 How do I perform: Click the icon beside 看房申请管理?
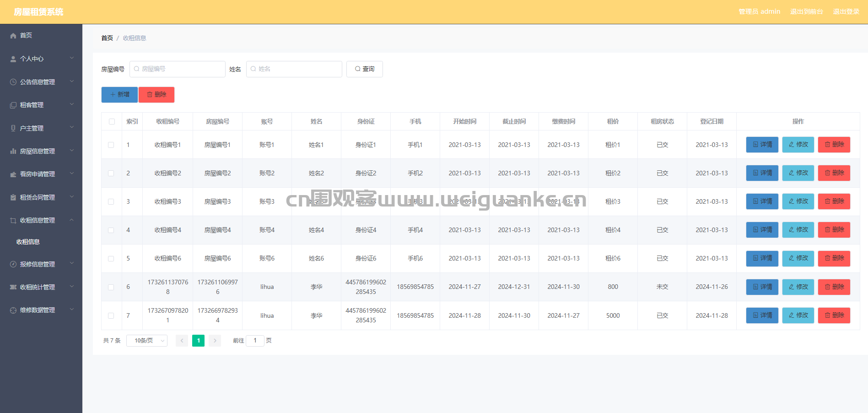[13, 174]
